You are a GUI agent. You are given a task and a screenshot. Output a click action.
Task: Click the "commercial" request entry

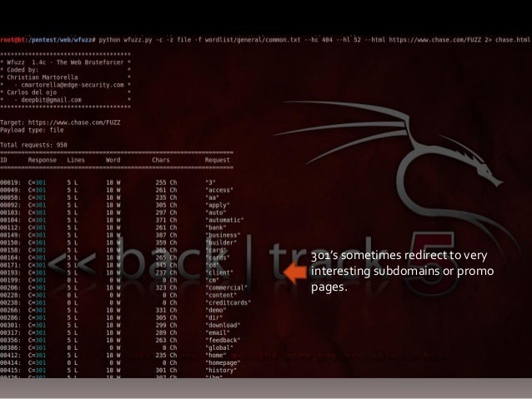coord(226,287)
